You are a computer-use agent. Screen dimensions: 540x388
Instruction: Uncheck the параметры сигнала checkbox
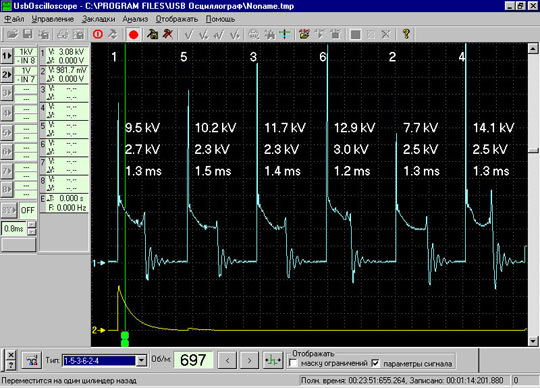pos(375,363)
